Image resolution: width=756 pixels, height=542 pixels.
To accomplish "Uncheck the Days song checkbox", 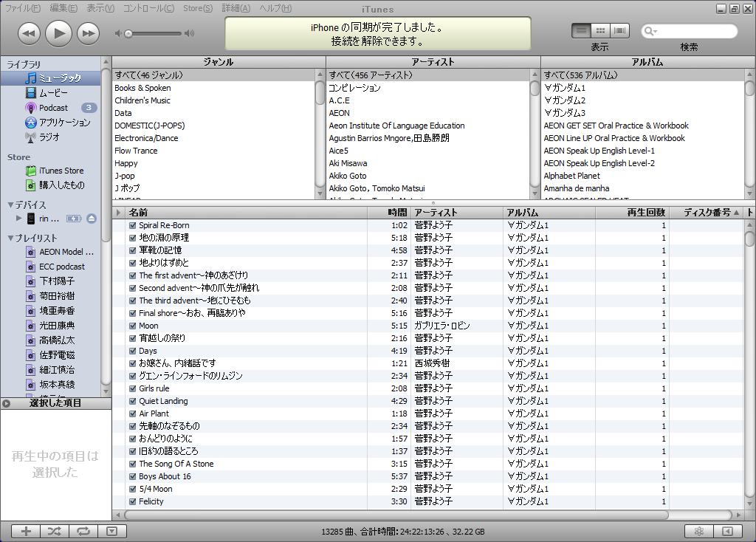I will click(133, 351).
